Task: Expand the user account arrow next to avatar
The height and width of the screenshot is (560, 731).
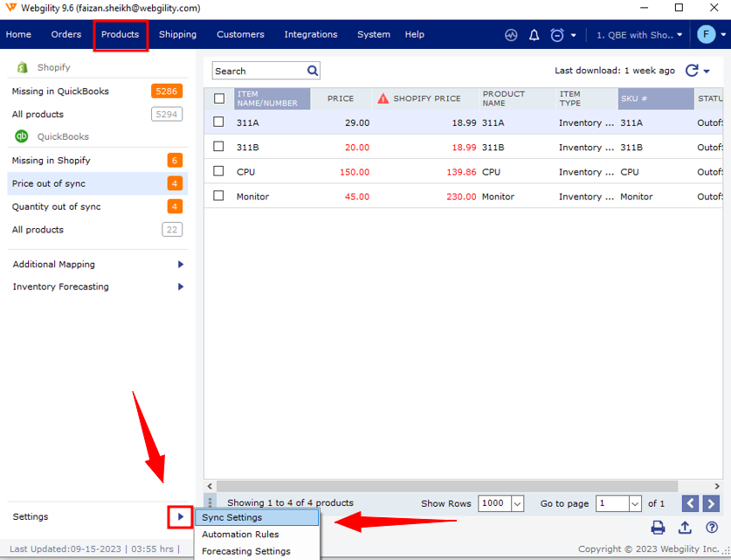Action: coord(723,34)
